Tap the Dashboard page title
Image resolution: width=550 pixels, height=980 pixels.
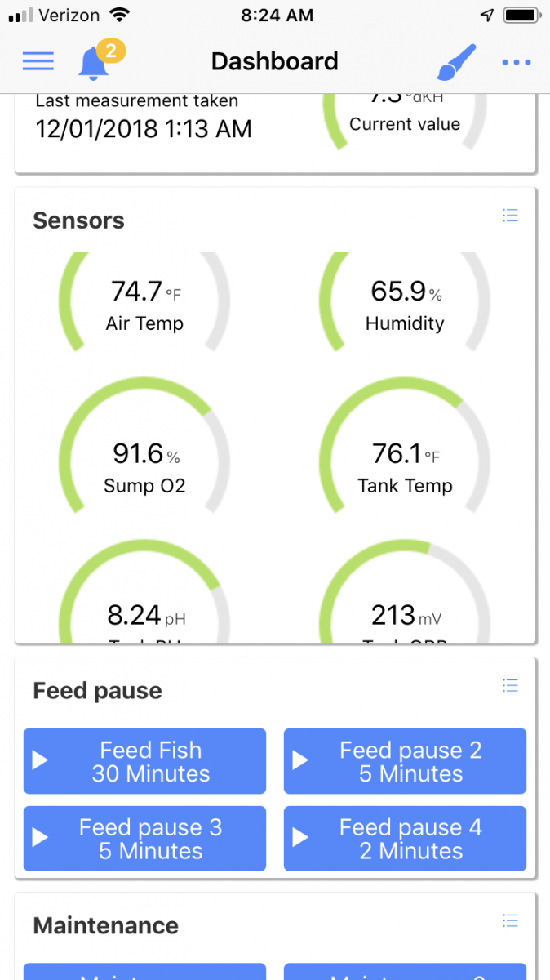click(x=274, y=61)
